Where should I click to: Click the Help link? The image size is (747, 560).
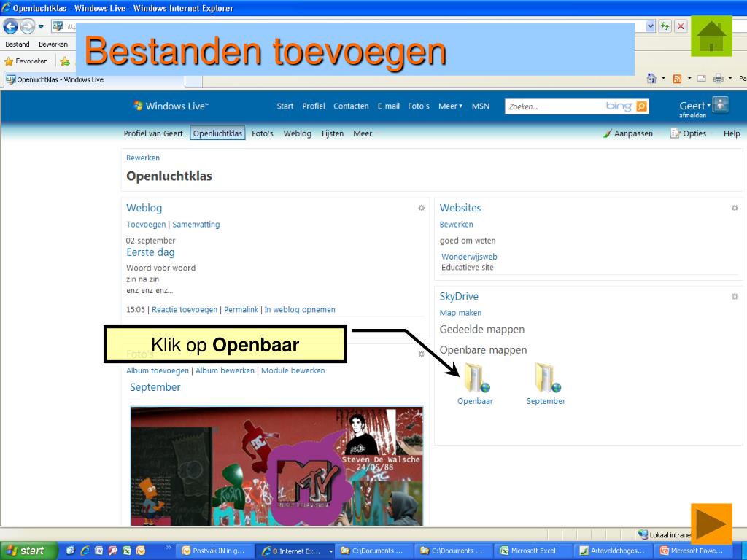click(731, 133)
